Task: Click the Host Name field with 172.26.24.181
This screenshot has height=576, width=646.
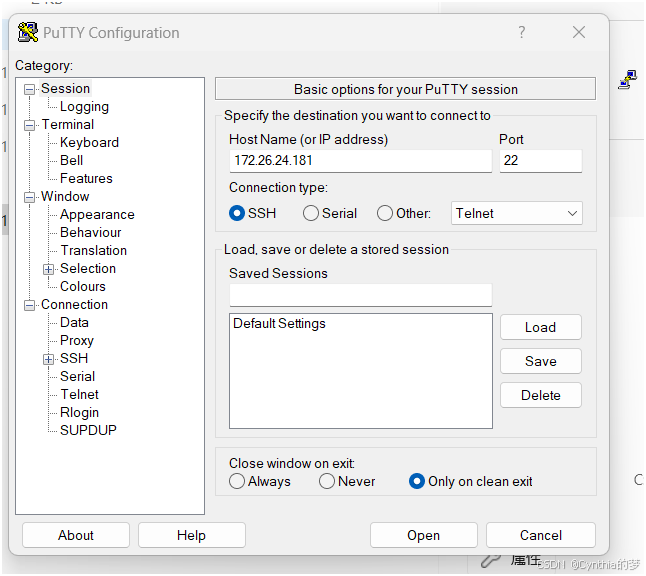Action: click(360, 161)
